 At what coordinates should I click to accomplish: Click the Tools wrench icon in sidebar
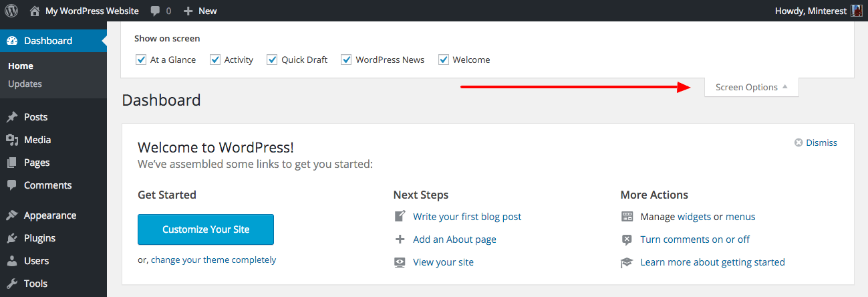coord(12,284)
